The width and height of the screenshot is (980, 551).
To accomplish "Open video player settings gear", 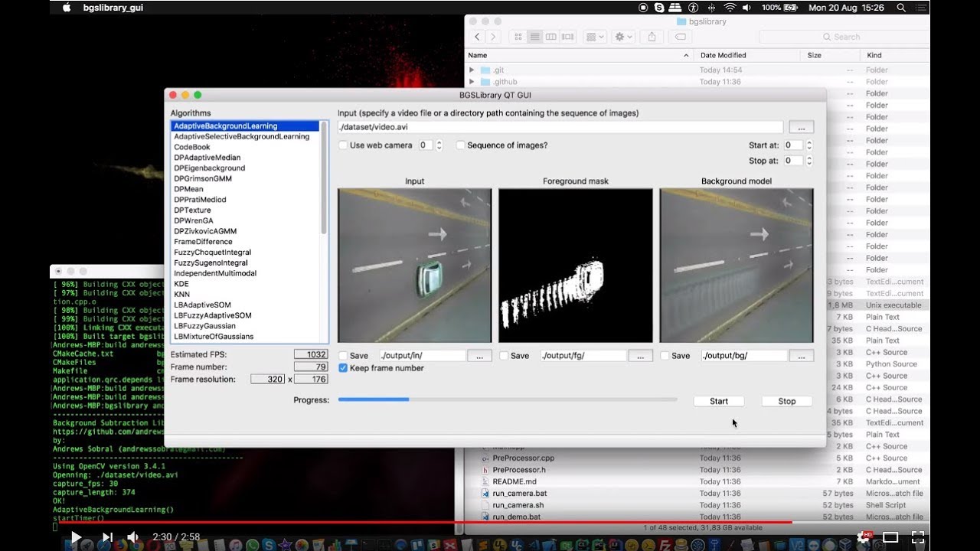I will (863, 537).
